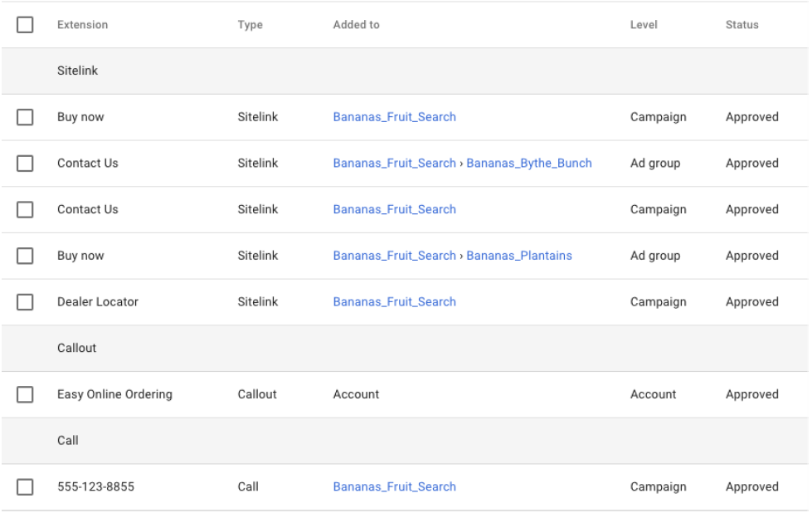Click Ad group level in Bananas_Plantains row
812x513 pixels.
coord(655,256)
